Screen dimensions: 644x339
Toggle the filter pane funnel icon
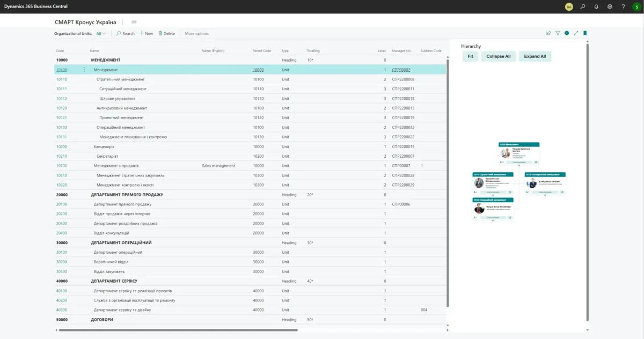pyautogui.click(x=558, y=33)
